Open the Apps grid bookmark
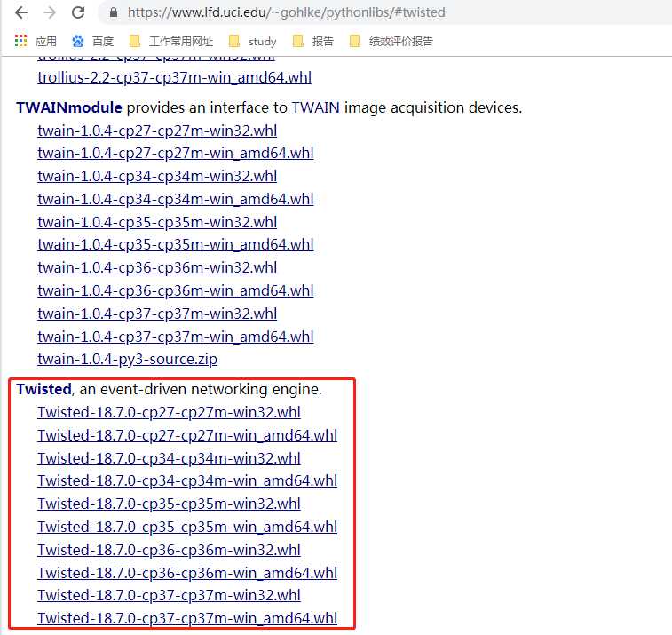The width and height of the screenshot is (672, 635). (x=36, y=41)
